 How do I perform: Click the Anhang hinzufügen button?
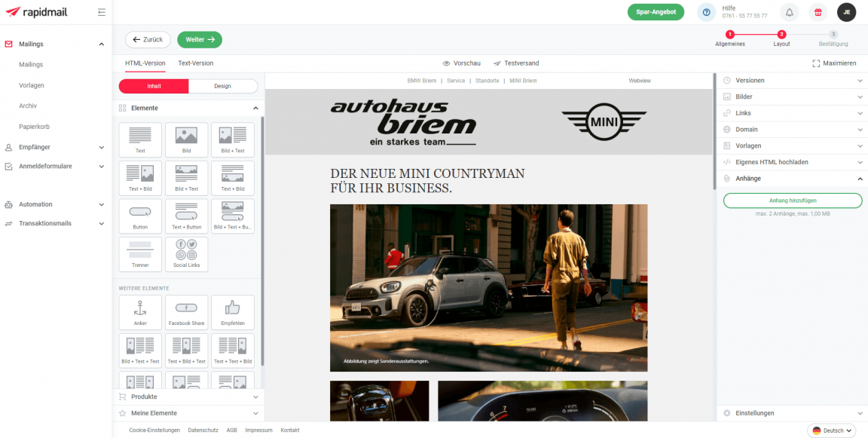(x=792, y=201)
